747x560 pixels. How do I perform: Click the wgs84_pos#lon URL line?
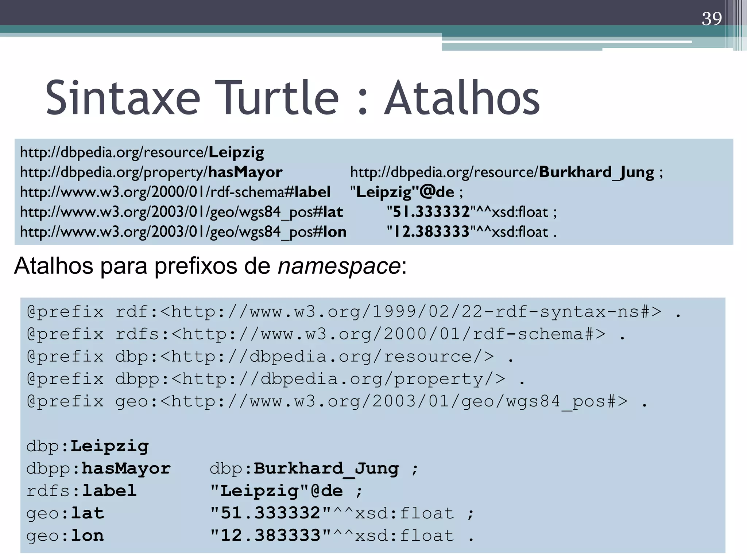tap(183, 232)
